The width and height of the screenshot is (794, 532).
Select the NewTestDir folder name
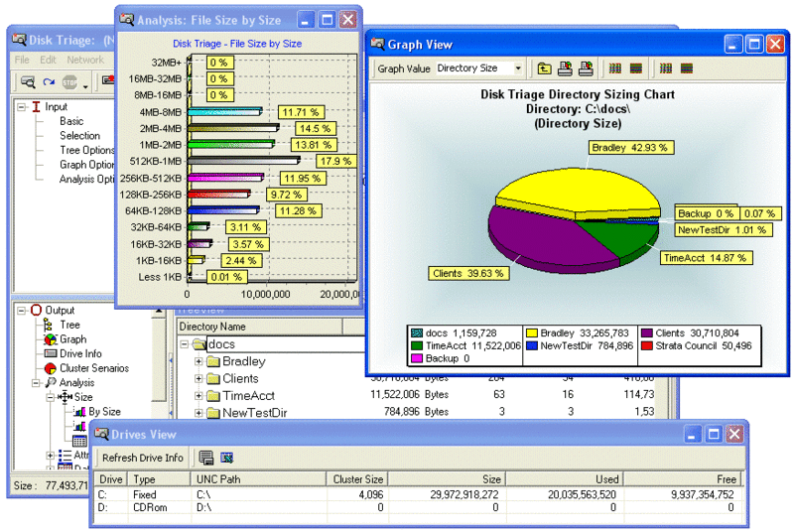click(255, 413)
